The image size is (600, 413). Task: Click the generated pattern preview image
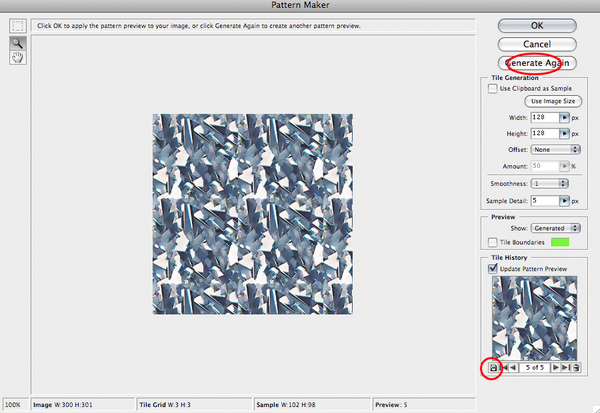click(253, 214)
